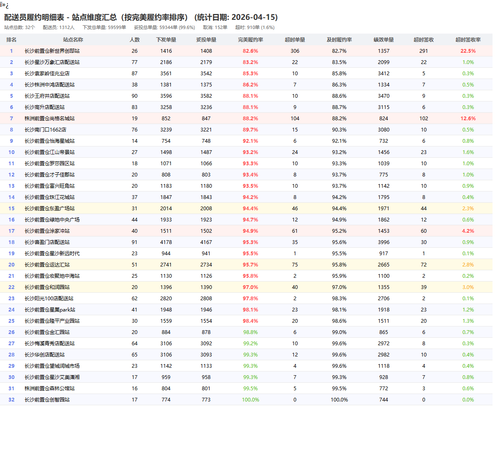Click the summary value '59599单'
500x458 pixels.
point(117,27)
